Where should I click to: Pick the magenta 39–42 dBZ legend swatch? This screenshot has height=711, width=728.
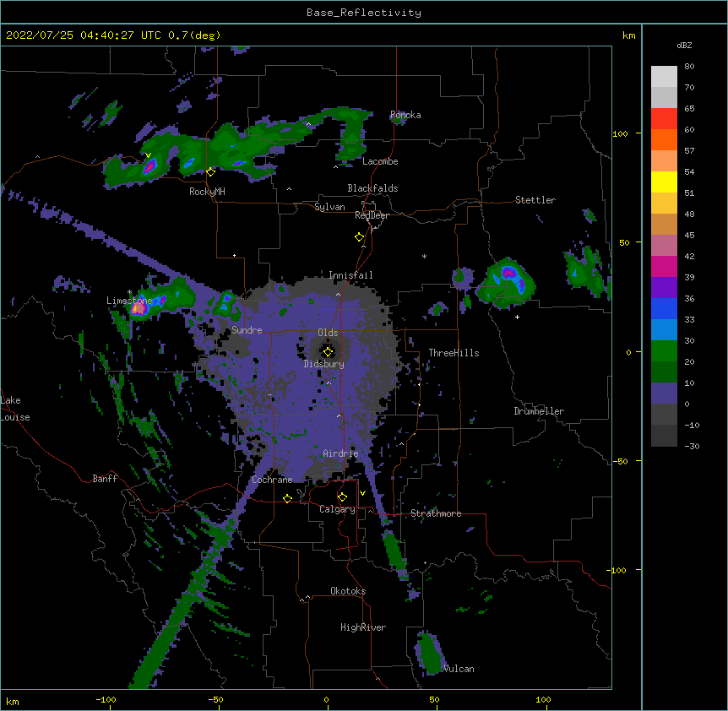pyautogui.click(x=664, y=266)
